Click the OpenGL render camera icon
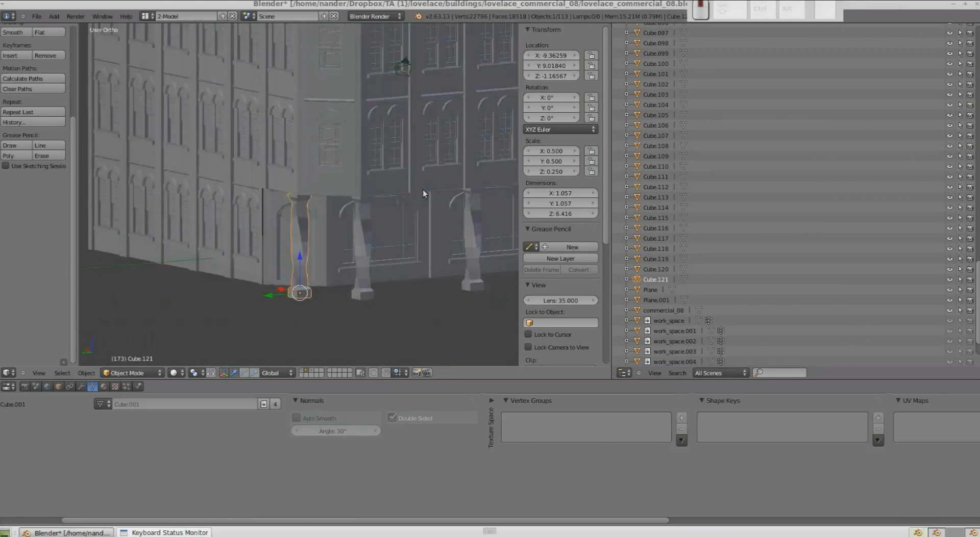Image resolution: width=980 pixels, height=537 pixels. pyautogui.click(x=416, y=373)
